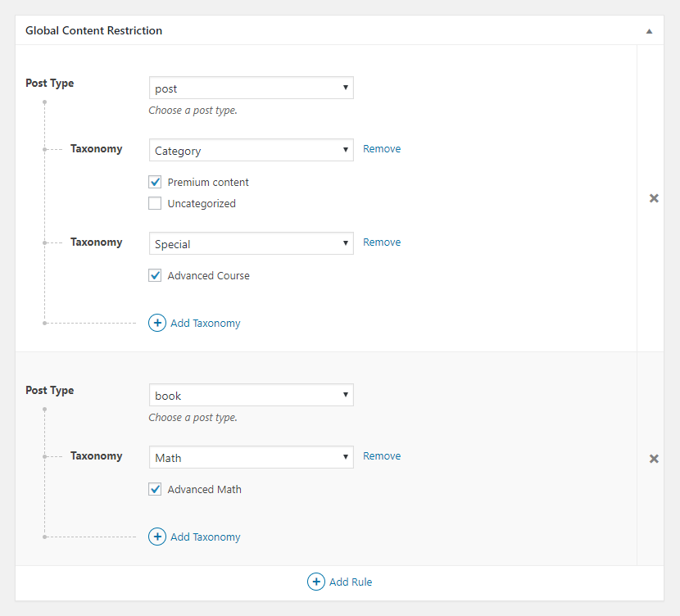The height and width of the screenshot is (616, 680).
Task: Check the Uncategorized checkbox
Action: (155, 203)
